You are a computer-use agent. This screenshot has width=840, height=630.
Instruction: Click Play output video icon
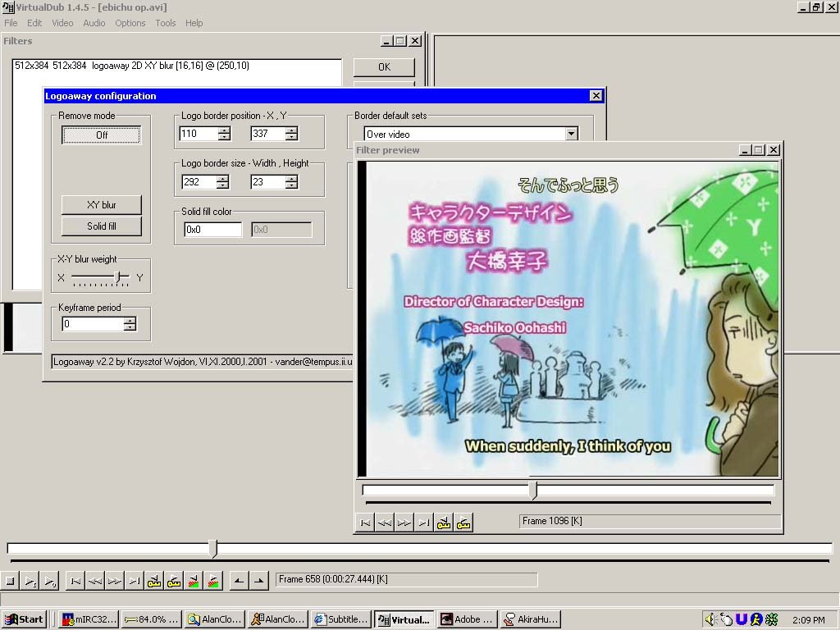click(x=48, y=580)
